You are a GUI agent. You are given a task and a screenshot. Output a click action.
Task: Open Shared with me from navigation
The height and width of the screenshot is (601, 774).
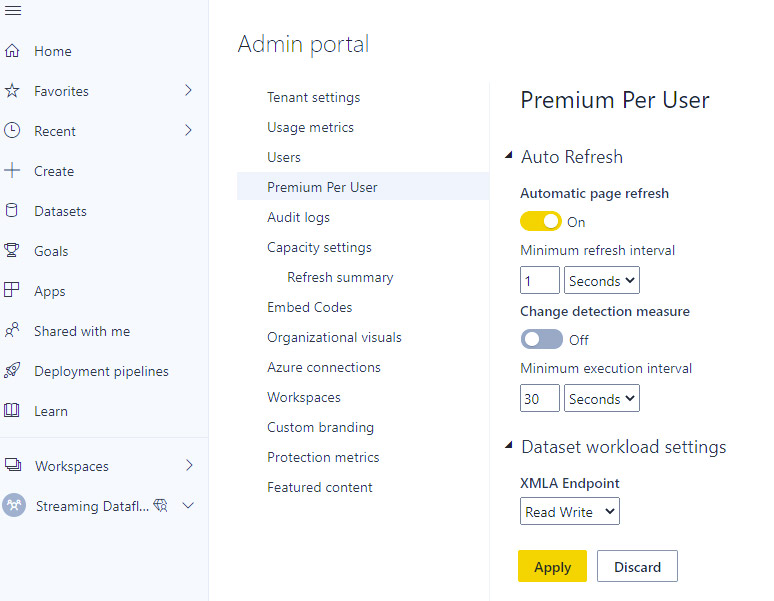[82, 331]
